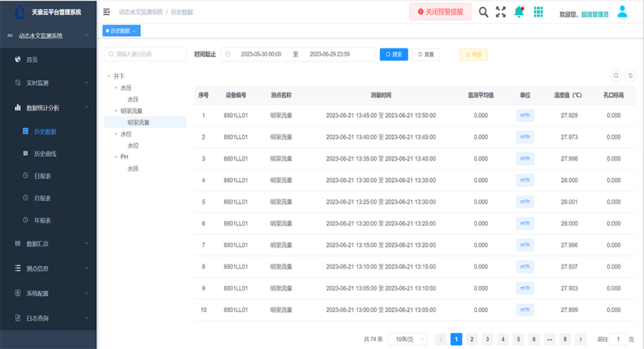This screenshot has height=349, width=644.
Task: Click the user avatar icon
Action: tap(622, 12)
